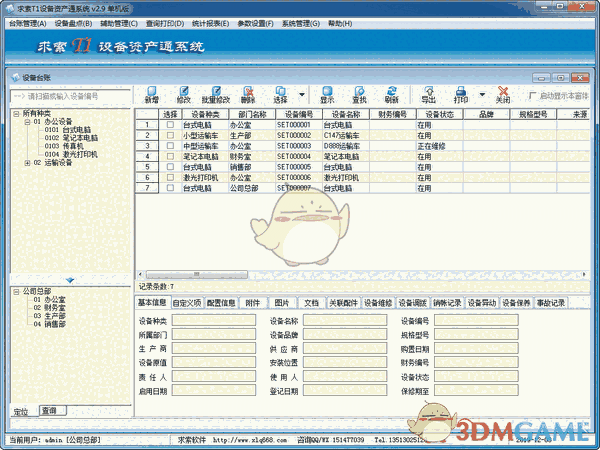Switch to the 图片 tab
This screenshot has height=450, width=600.
tap(282, 303)
